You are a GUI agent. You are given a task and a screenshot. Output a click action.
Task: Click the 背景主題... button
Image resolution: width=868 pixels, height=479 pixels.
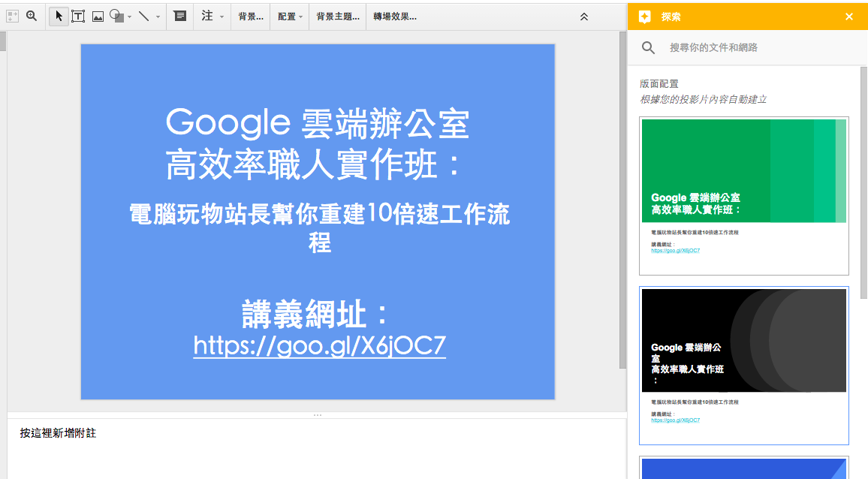tap(338, 17)
